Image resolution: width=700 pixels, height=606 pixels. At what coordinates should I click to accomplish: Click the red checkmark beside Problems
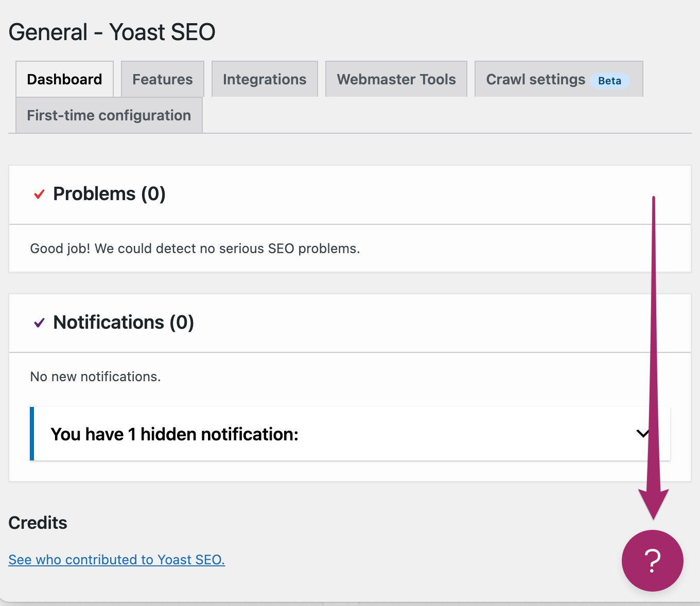39,194
